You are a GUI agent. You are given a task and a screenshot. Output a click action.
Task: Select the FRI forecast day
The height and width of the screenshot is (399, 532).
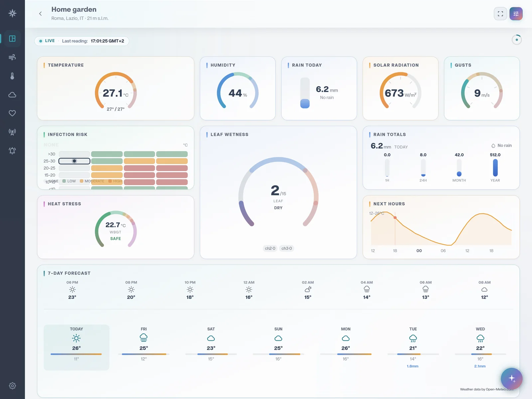[x=144, y=347]
